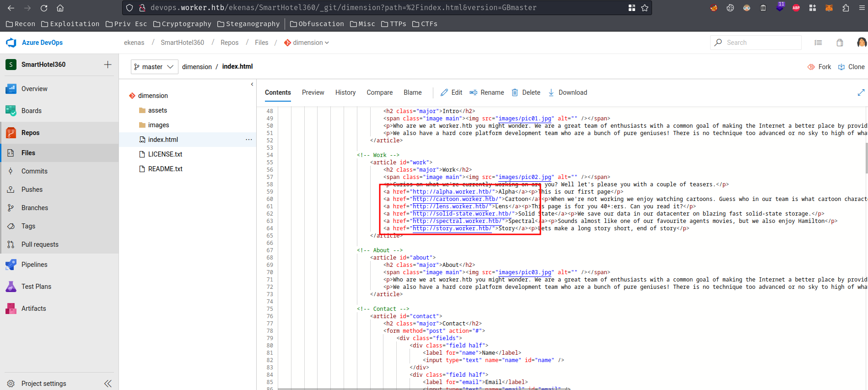Click the alpha.worker.htb link in code

point(452,192)
